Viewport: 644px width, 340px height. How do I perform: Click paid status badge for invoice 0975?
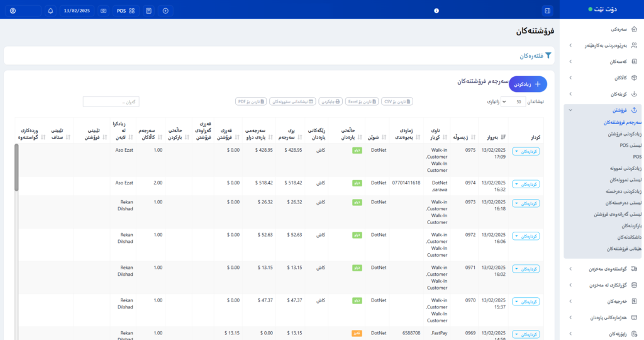357,151
